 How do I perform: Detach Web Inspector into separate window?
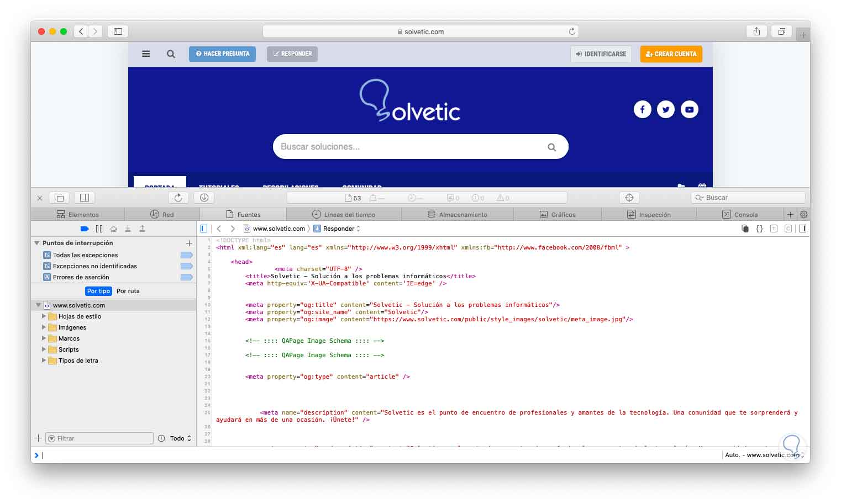click(x=59, y=198)
